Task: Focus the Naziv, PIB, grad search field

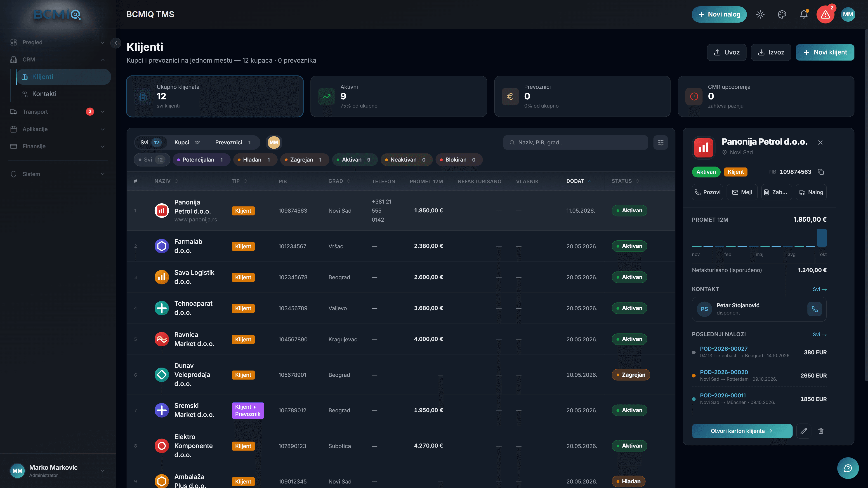Action: [576, 143]
